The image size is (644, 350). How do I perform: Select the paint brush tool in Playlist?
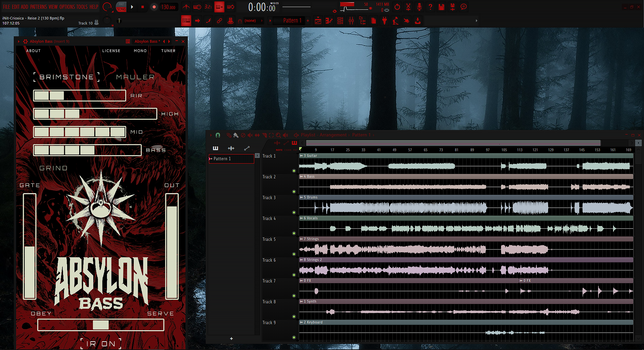click(236, 135)
